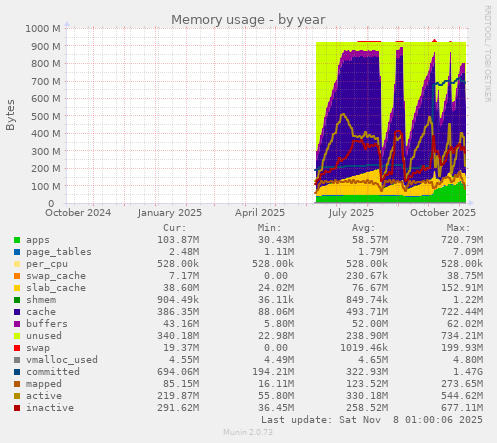The image size is (497, 443).
Task: Click the 'vmalloc_used' legend label
Action: click(62, 360)
